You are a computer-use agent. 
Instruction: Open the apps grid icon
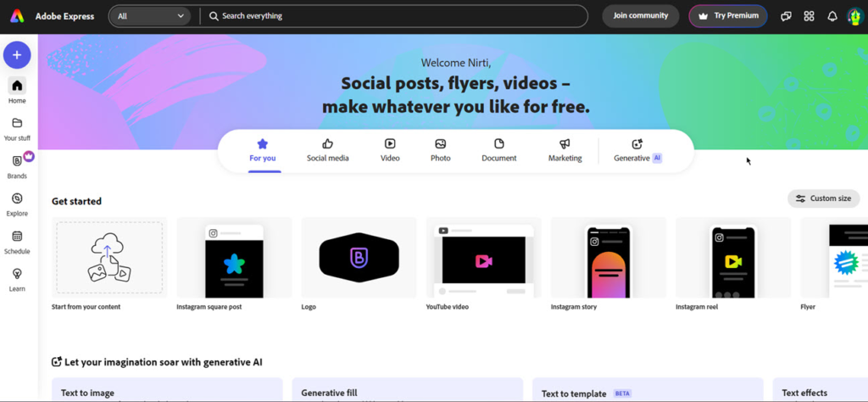pos(809,16)
